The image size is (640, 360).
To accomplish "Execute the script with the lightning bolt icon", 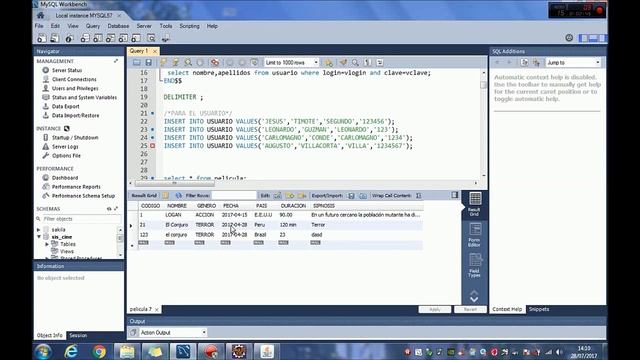I will tap(163, 62).
